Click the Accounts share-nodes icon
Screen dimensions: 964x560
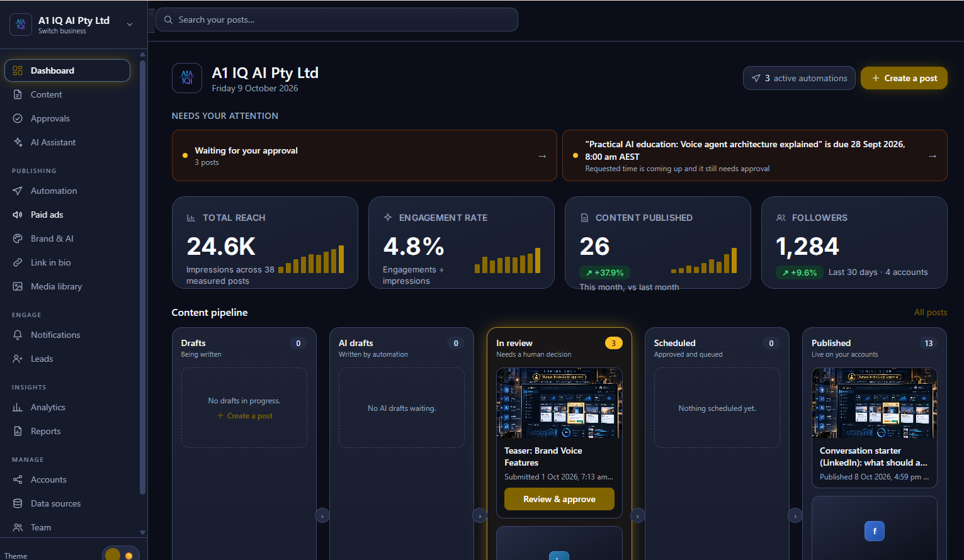tap(18, 479)
